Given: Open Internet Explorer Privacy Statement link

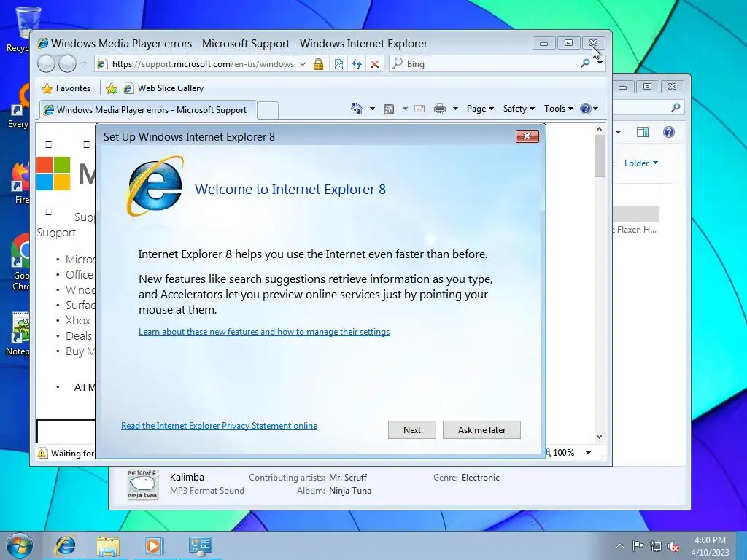Looking at the screenshot, I should [219, 426].
